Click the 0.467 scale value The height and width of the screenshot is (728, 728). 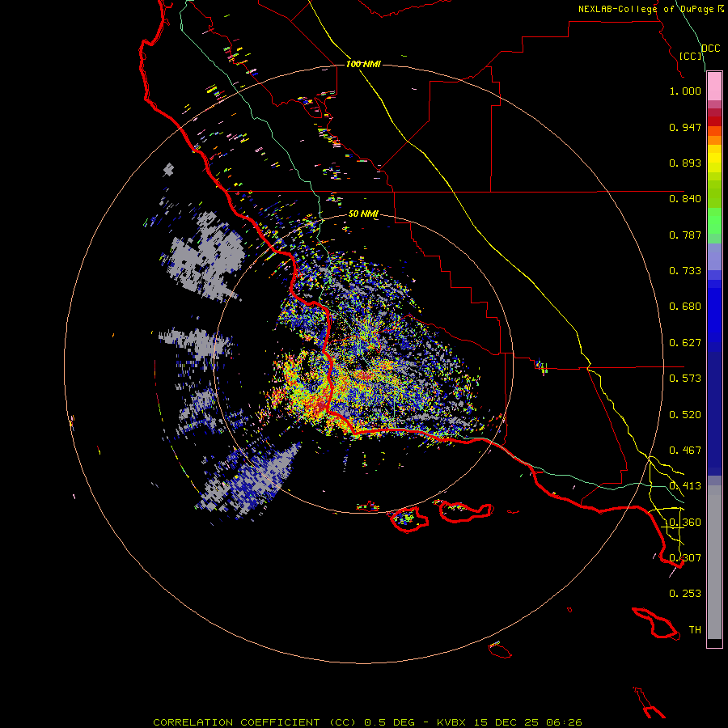pyautogui.click(x=685, y=451)
